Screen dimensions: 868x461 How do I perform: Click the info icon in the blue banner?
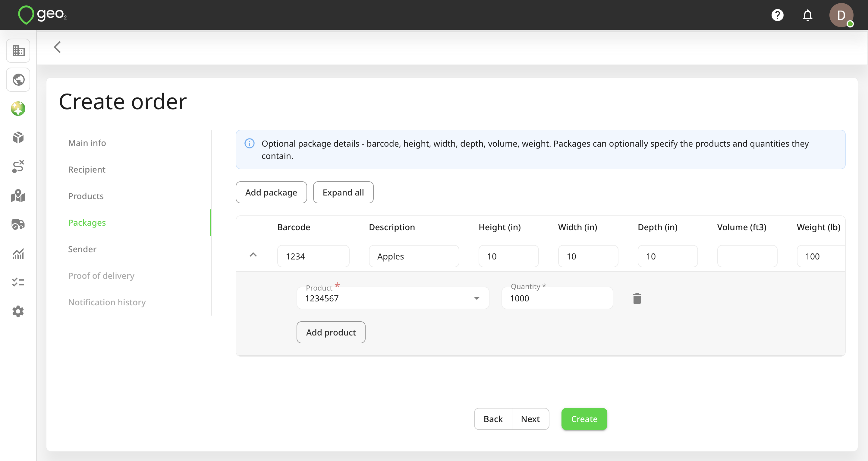[x=249, y=143]
